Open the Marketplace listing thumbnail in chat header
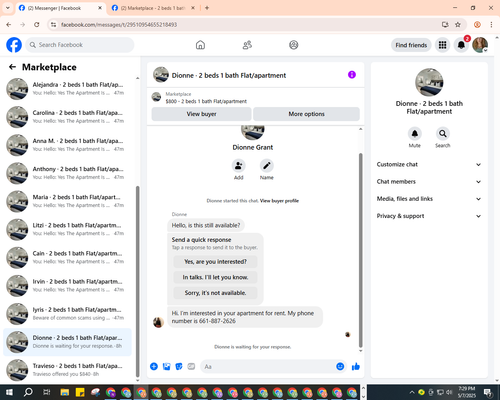Screen dimensions: 500x400 (x=156, y=97)
